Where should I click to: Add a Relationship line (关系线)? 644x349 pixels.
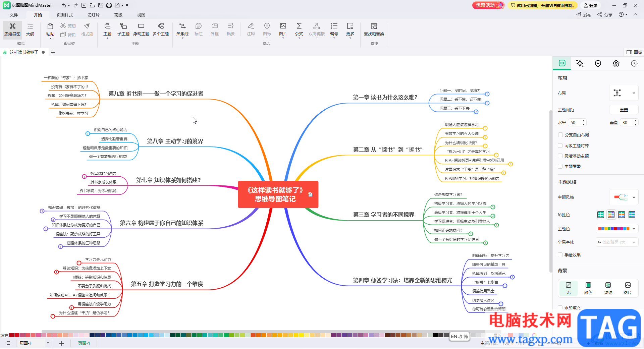click(182, 30)
